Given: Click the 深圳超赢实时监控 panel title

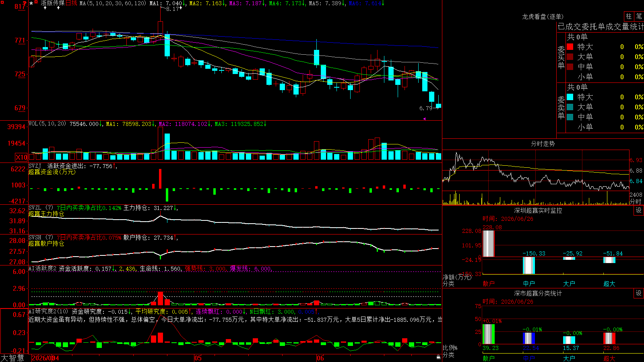Looking at the screenshot, I should (x=538, y=210).
